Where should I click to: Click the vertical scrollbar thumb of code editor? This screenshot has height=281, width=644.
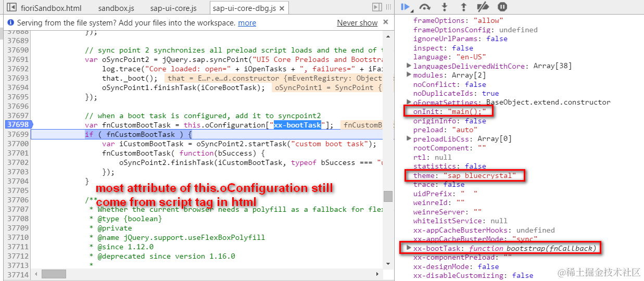[x=388, y=196]
